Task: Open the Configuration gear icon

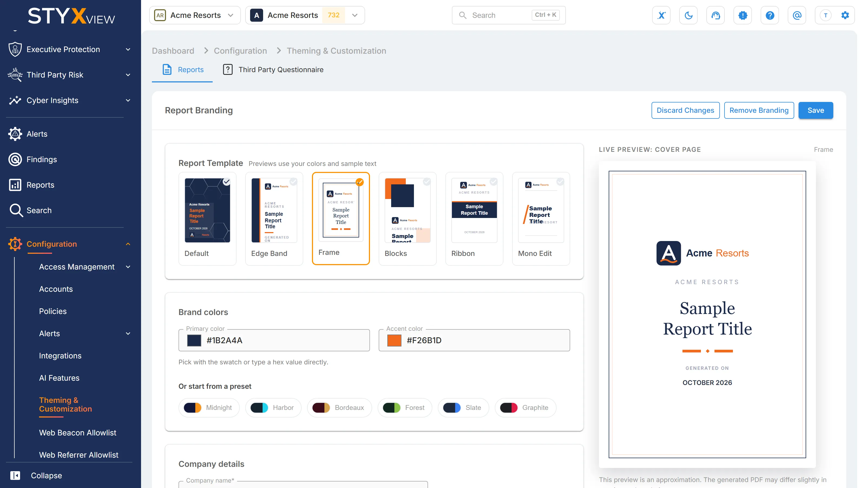Action: point(15,244)
